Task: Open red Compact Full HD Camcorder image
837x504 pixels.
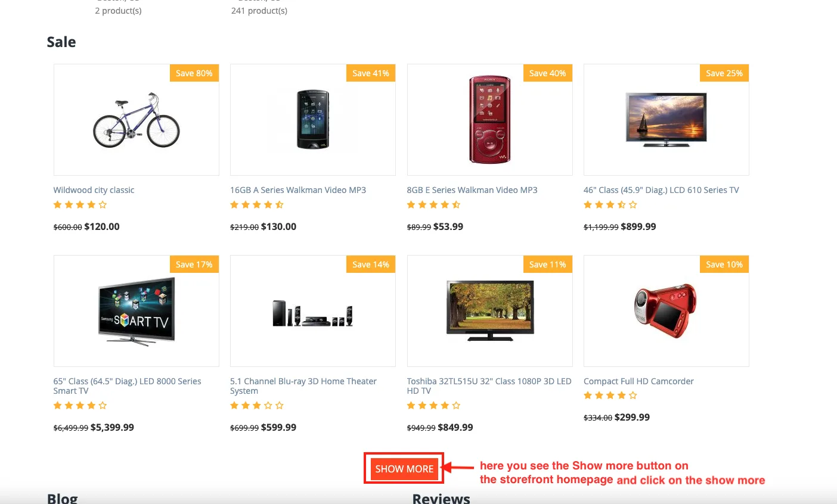Action: pos(666,311)
